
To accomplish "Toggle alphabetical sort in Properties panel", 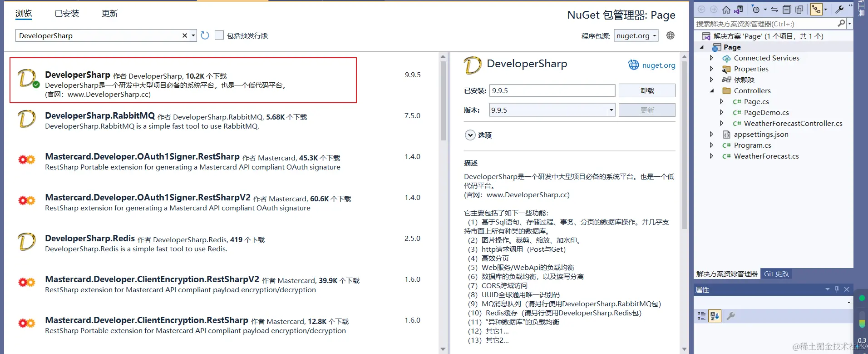I will coord(715,316).
